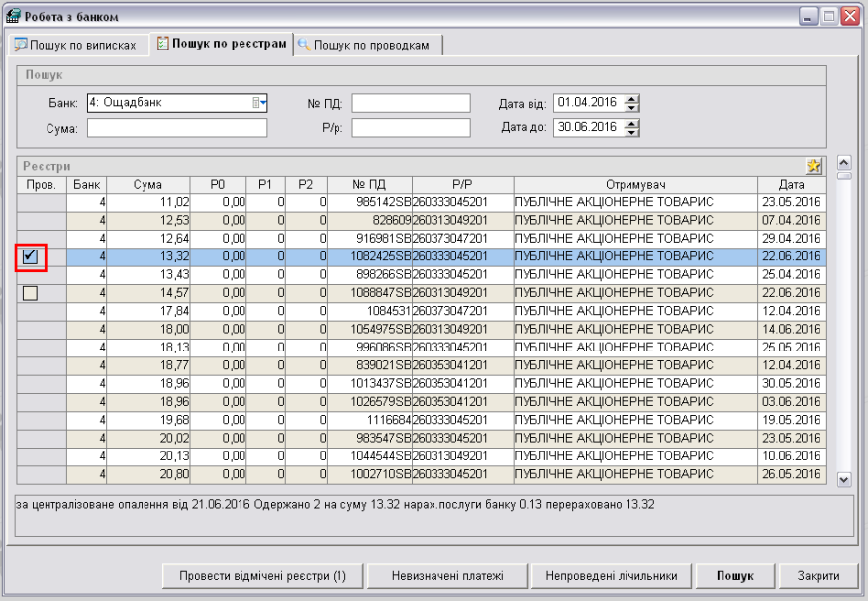The width and height of the screenshot is (868, 601).
Task: Switch to the Пошук по проводкам tab
Action: pyautogui.click(x=368, y=45)
